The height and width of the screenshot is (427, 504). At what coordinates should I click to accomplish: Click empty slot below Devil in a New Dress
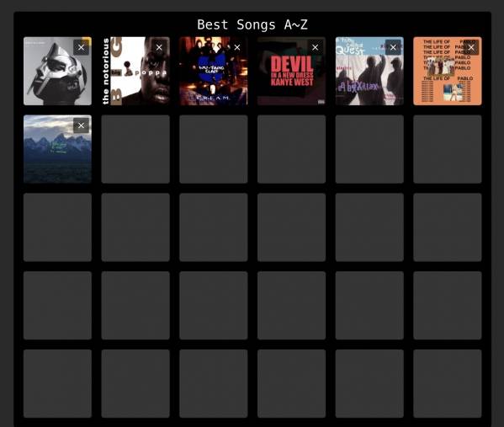click(x=291, y=149)
